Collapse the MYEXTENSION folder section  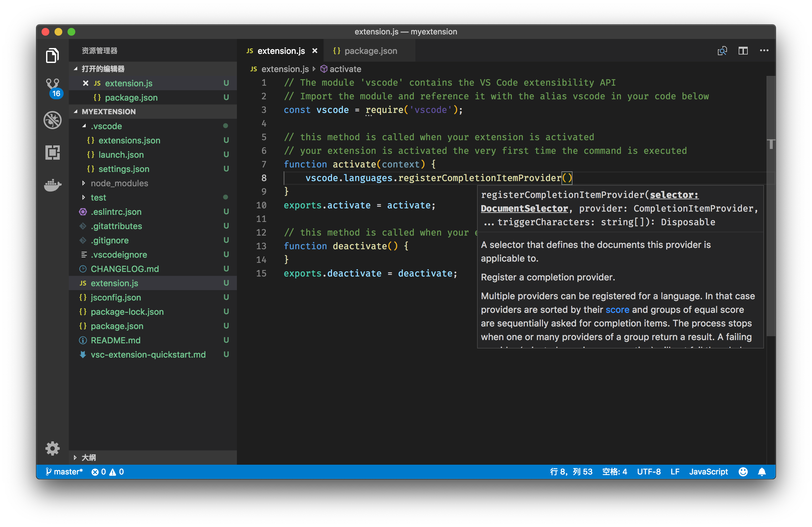(108, 112)
